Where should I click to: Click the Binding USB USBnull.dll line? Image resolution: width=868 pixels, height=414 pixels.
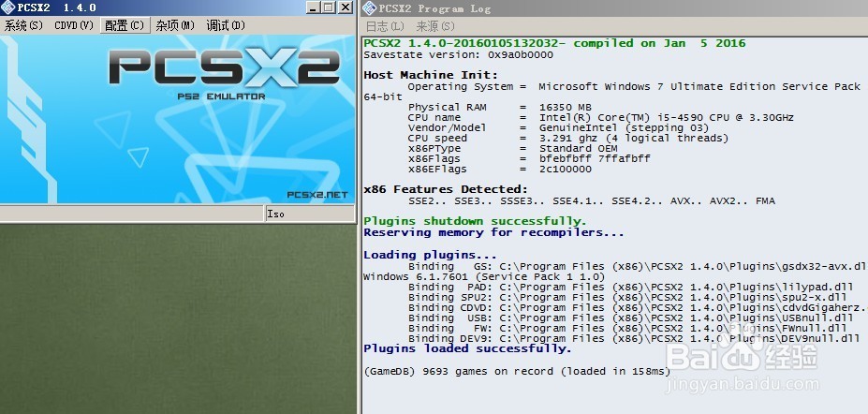630,318
